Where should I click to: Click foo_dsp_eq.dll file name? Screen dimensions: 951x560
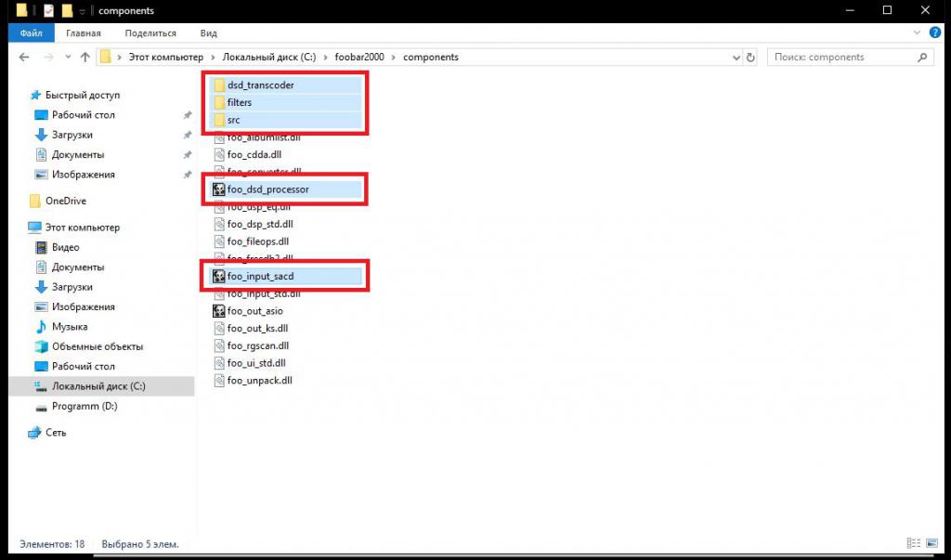pos(259,207)
